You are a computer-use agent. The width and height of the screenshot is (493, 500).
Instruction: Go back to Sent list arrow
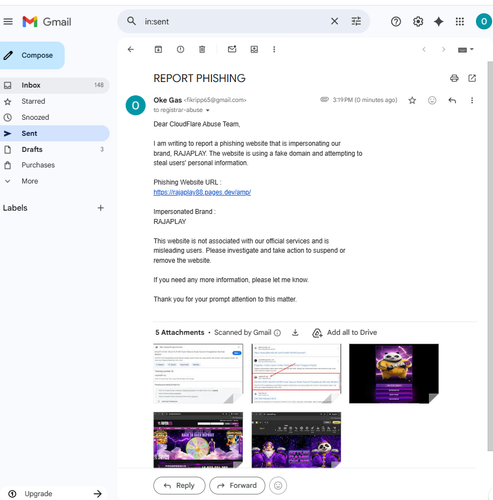point(131,49)
